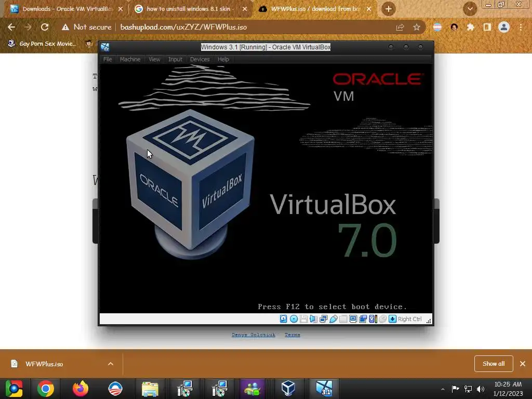
Task: Click the face avatar extension icon
Action: coord(454,27)
